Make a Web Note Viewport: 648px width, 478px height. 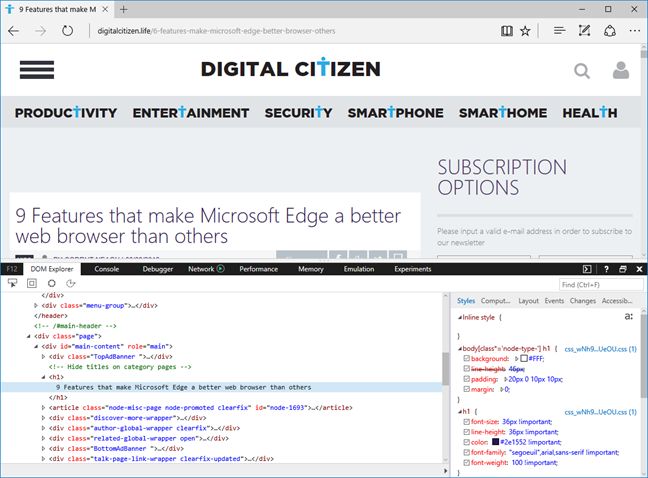[x=584, y=31]
